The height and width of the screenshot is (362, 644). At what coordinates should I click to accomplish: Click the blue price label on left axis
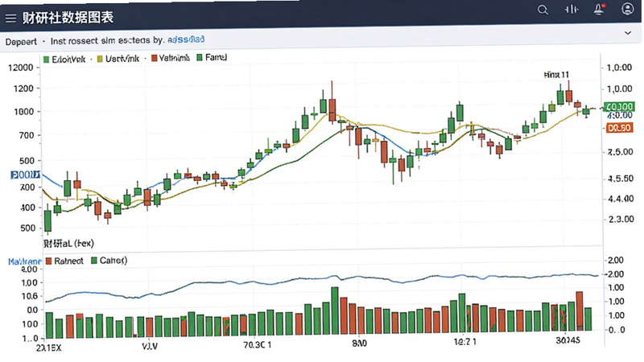[26, 175]
